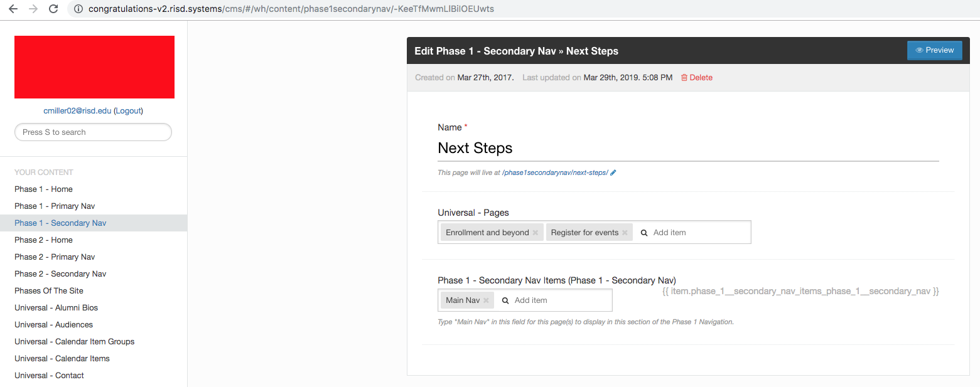Click the browser reload icon
Image resolution: width=980 pixels, height=387 pixels.
tap(53, 9)
